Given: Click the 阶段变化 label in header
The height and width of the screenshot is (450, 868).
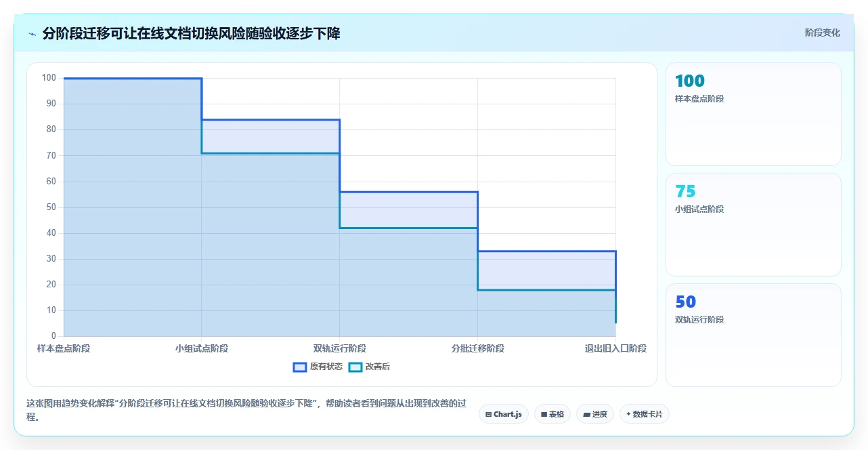Looking at the screenshot, I should (x=823, y=33).
